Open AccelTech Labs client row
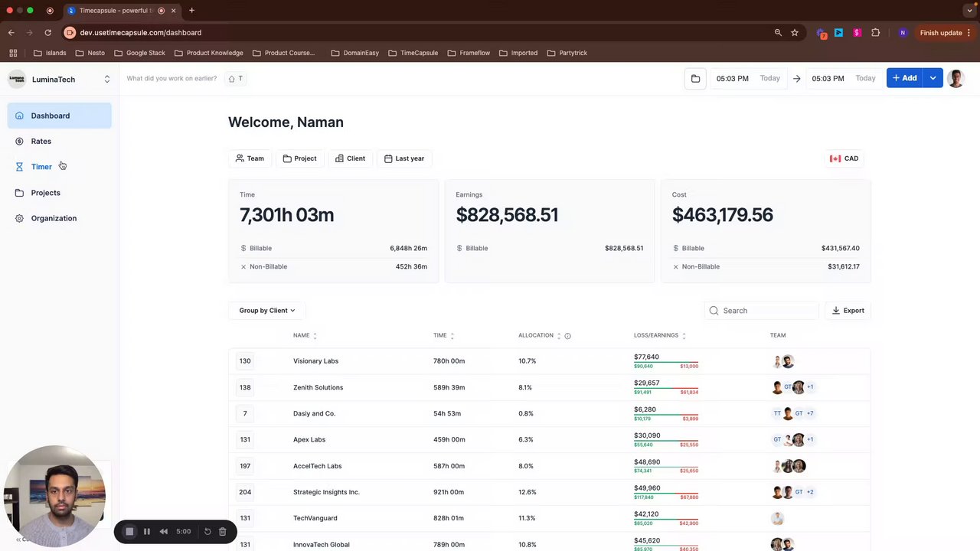980x551 pixels. [549, 466]
